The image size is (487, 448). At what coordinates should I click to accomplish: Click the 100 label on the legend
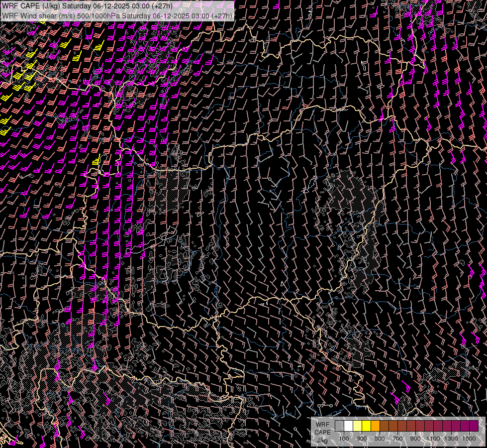click(x=344, y=439)
